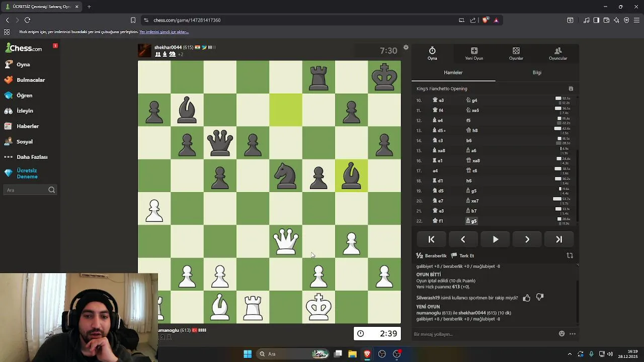
Task: Open Brave Shields lion icon
Action: click(x=485, y=20)
